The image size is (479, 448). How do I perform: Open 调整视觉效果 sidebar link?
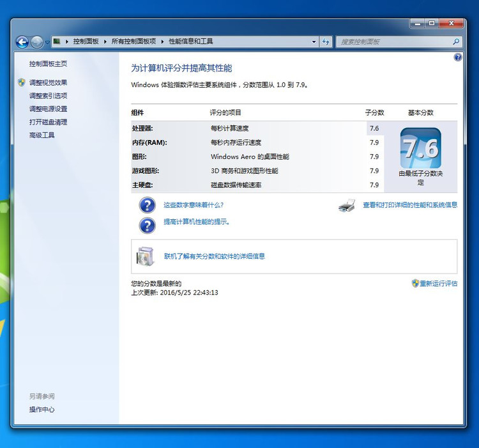(x=48, y=82)
